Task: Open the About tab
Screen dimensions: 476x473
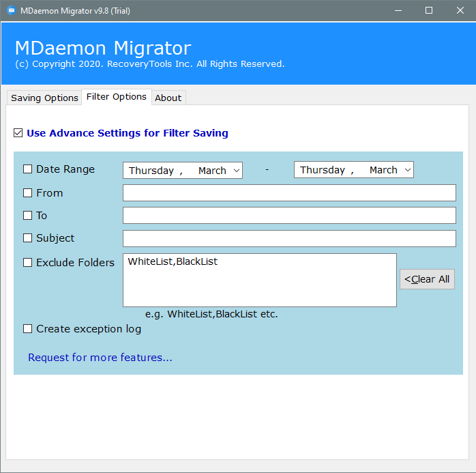Action: pyautogui.click(x=168, y=98)
